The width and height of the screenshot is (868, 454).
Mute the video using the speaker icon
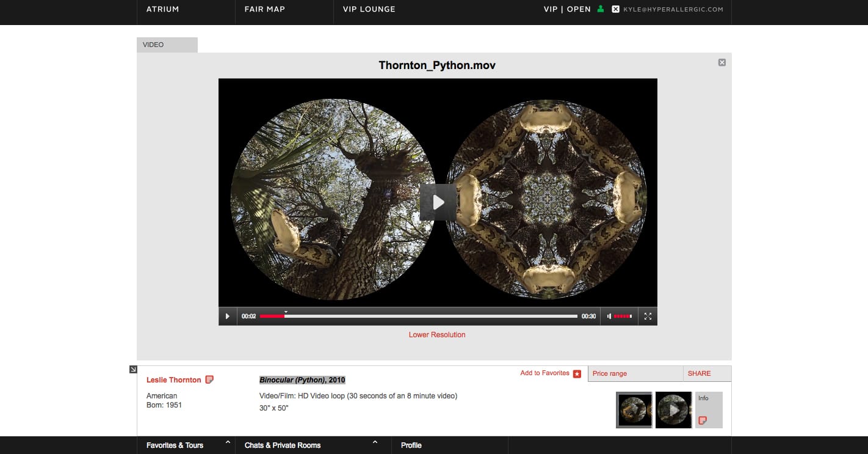tap(609, 317)
